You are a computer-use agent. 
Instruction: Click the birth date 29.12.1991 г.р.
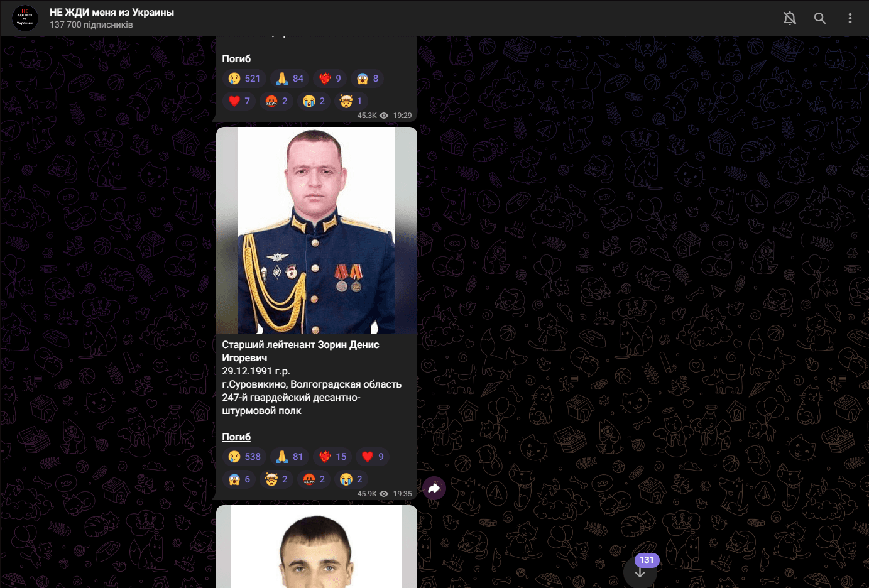(256, 371)
